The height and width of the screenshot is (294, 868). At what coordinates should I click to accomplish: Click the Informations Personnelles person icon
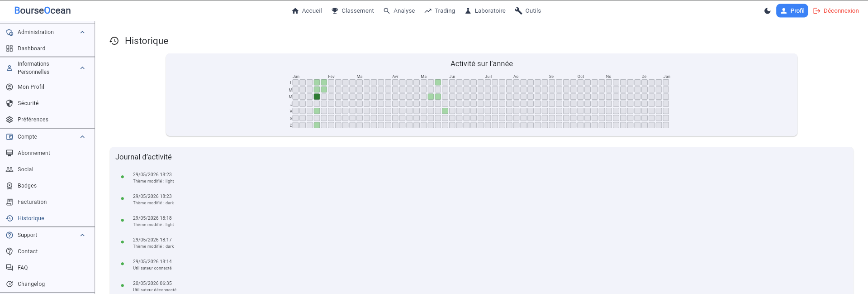point(9,68)
